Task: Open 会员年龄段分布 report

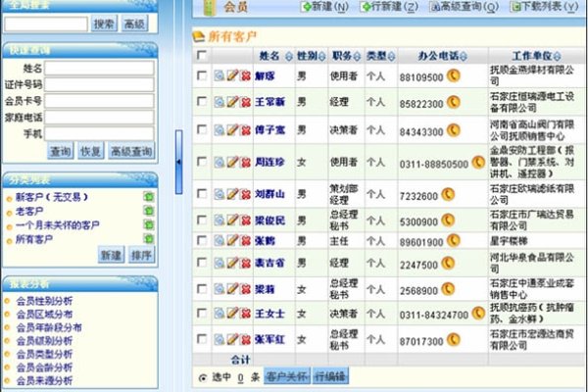Action: [49, 327]
